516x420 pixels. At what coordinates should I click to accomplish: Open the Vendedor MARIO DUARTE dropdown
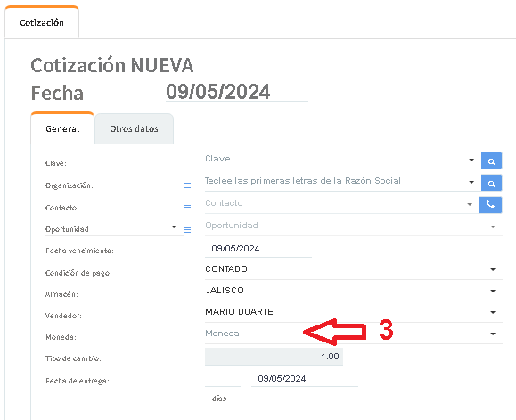click(354, 312)
